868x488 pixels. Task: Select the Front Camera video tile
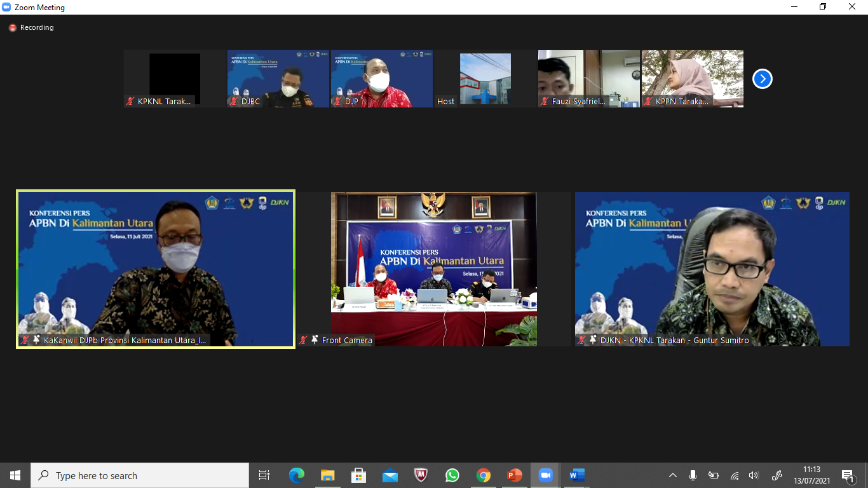point(434,269)
